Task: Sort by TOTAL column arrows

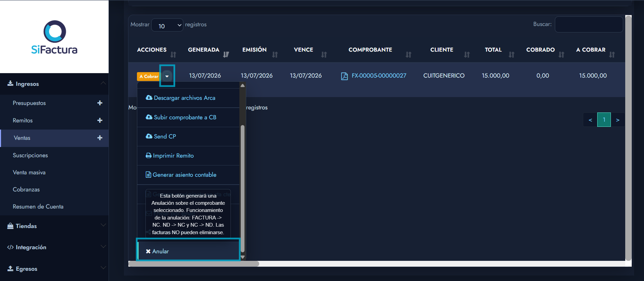Action: [x=512, y=55]
